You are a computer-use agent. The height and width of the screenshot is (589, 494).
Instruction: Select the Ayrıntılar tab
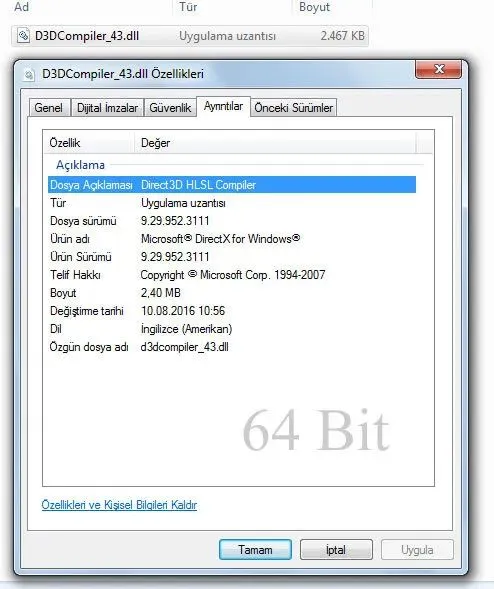[x=224, y=106]
